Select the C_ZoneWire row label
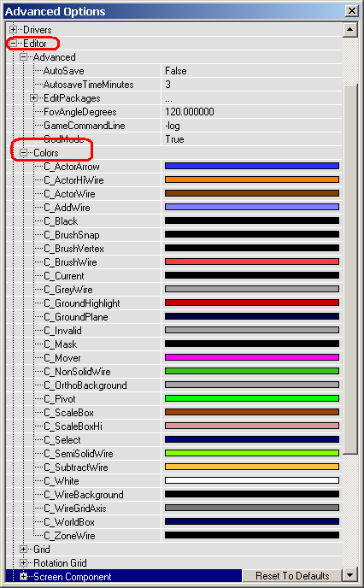This screenshot has width=364, height=588. click(69, 536)
